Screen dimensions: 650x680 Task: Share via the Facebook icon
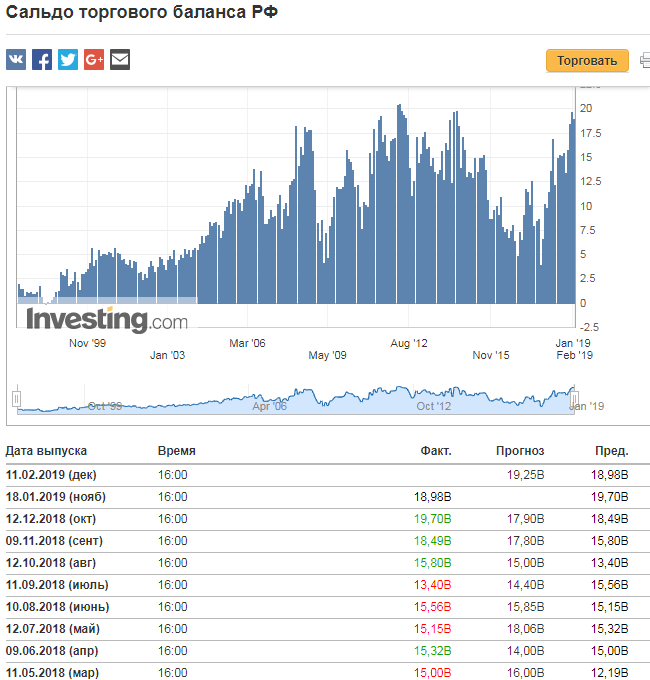[x=42, y=59]
